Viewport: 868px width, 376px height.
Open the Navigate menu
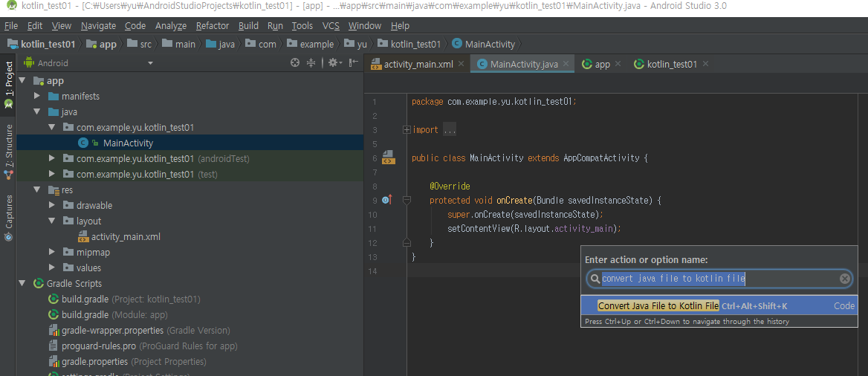[x=99, y=25]
